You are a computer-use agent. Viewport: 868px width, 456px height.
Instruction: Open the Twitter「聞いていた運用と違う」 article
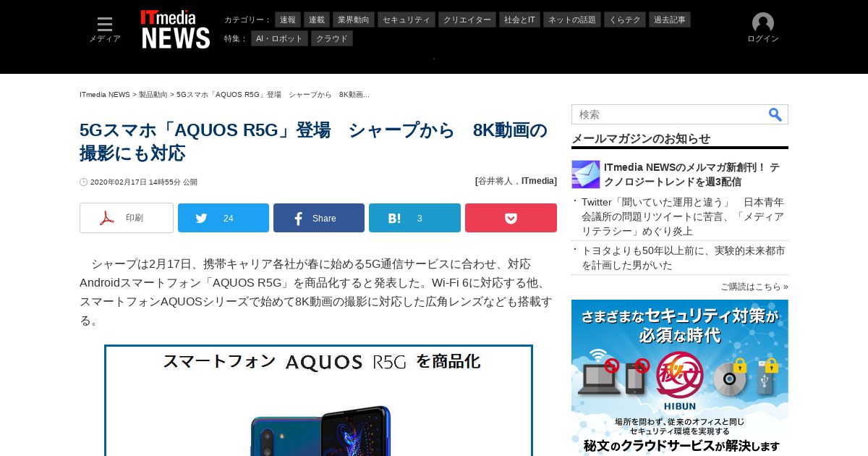(x=684, y=216)
